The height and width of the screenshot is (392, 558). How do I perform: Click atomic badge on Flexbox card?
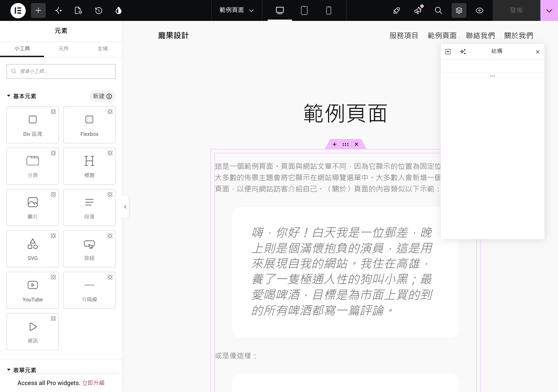click(110, 112)
